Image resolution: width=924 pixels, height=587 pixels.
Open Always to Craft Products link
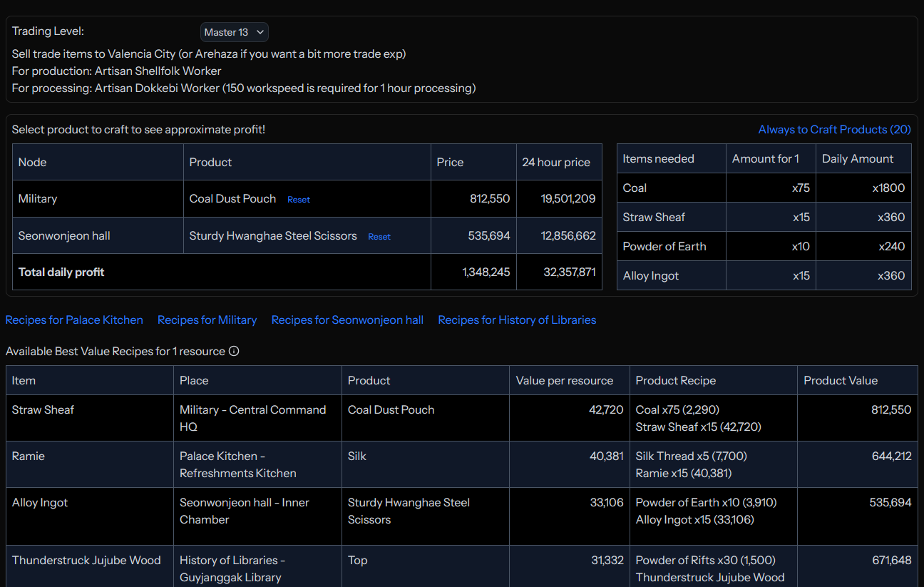pos(834,129)
